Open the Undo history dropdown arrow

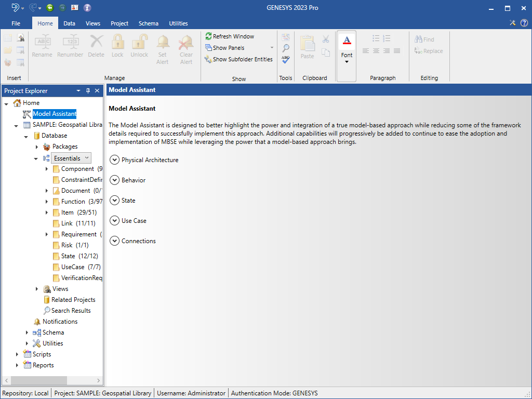22,8
